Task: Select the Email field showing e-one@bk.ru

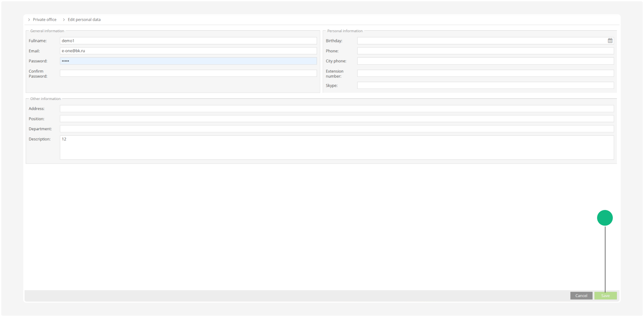Action: pyautogui.click(x=187, y=50)
